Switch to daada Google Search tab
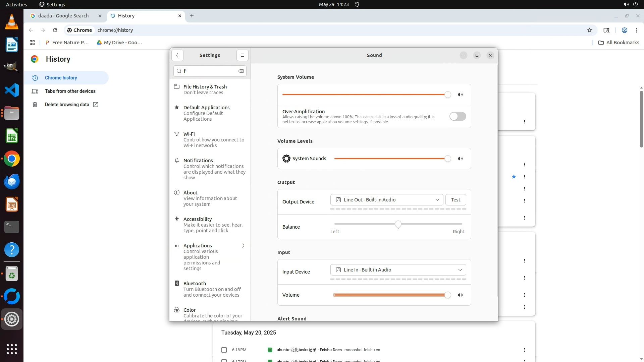This screenshot has height=362, width=644. [x=63, y=16]
